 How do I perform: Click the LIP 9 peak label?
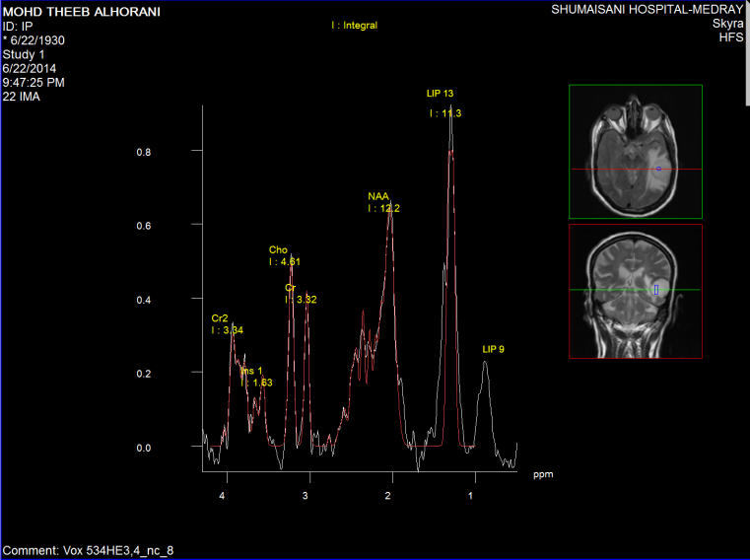tap(494, 350)
